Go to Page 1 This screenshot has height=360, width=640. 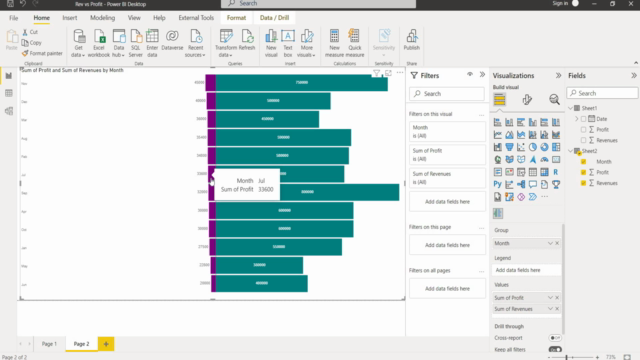[x=49, y=344]
